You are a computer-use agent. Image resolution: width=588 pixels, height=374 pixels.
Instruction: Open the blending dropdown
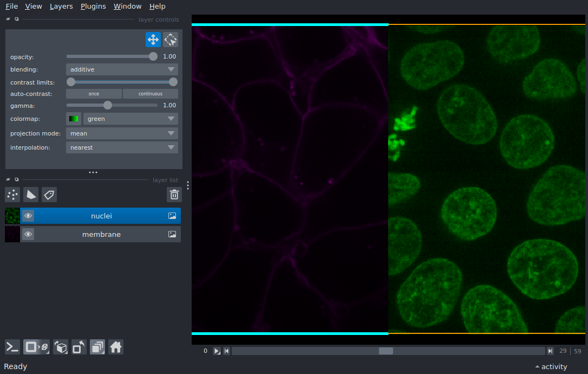[x=122, y=69]
